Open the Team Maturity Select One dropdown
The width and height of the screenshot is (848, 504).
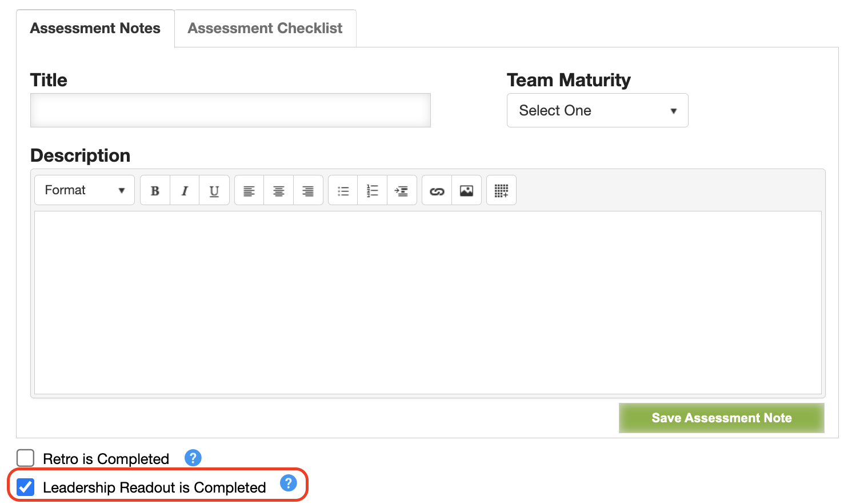[597, 110]
